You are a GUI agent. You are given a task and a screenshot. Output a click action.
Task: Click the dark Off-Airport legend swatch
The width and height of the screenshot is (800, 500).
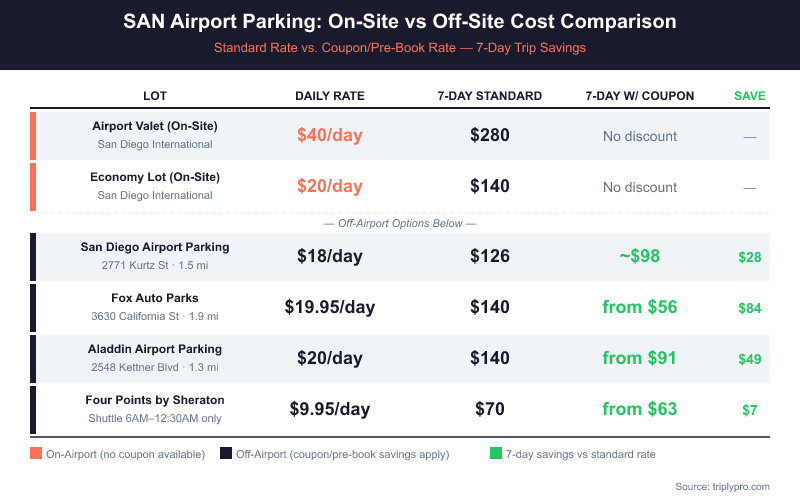tap(226, 454)
